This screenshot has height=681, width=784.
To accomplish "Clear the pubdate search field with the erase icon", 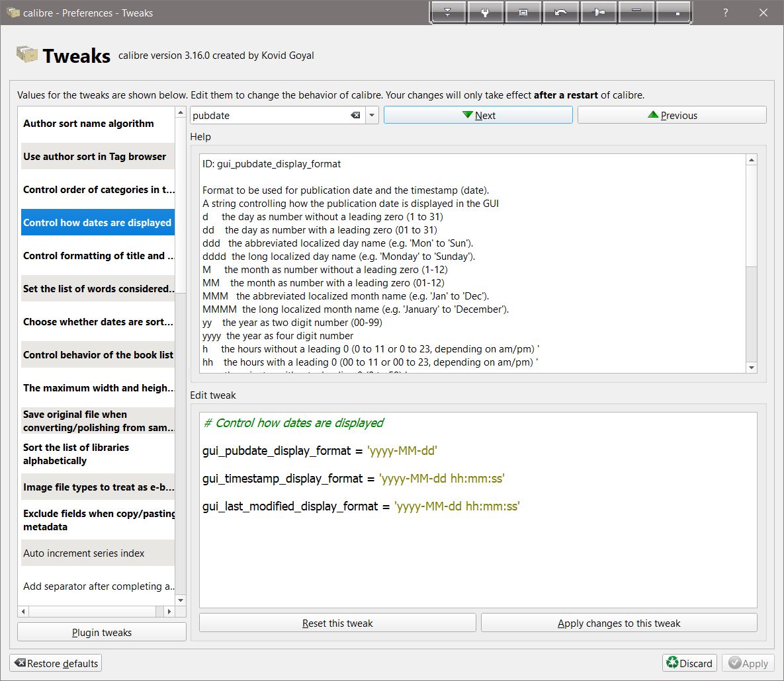I will pos(355,116).
